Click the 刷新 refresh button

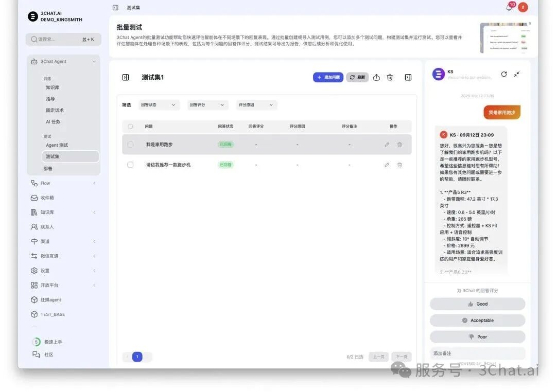(357, 77)
